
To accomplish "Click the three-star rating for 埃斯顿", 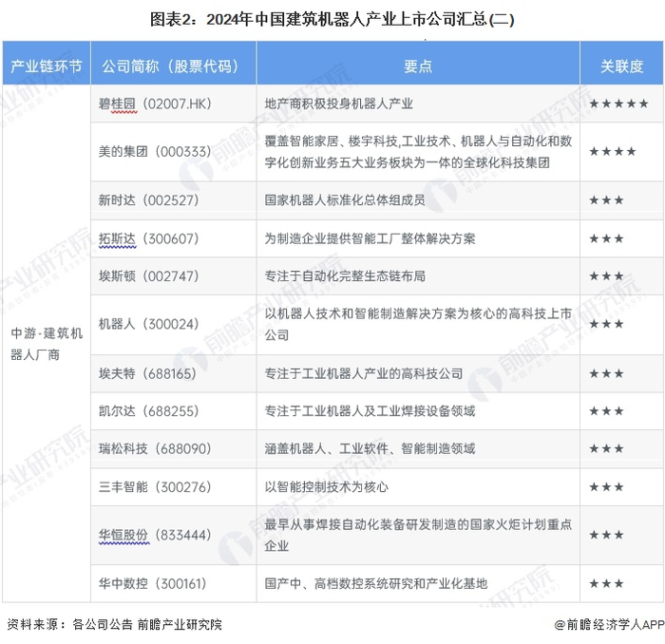I will point(606,276).
